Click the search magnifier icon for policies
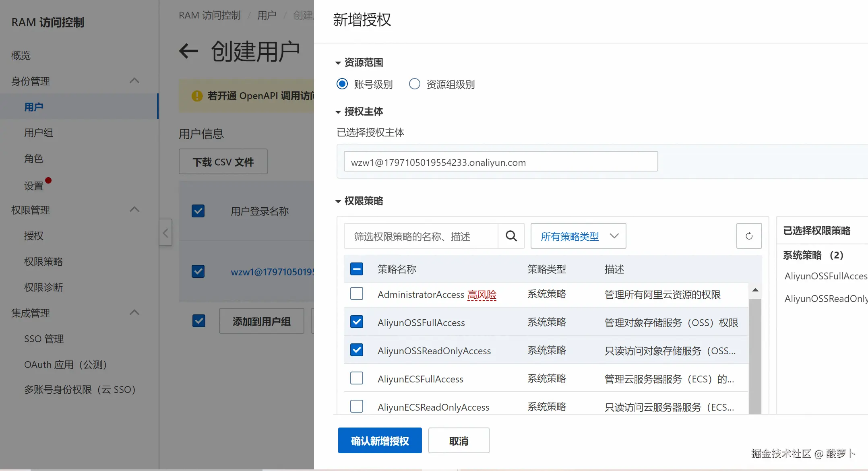 pyautogui.click(x=511, y=236)
